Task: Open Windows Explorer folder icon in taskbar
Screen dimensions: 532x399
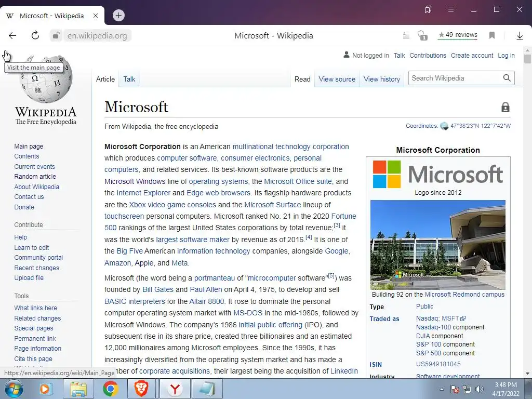Action: tap(78, 389)
